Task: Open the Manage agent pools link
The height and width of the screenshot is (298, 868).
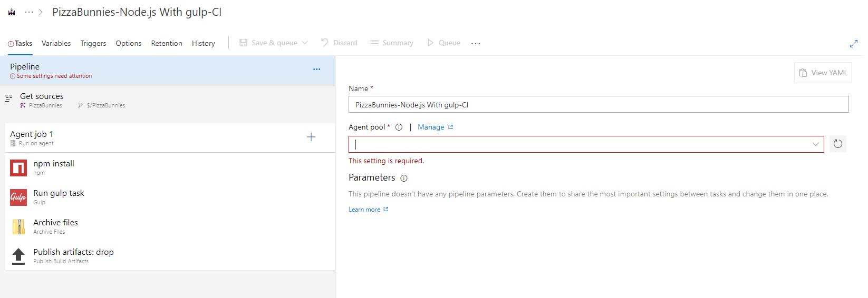Action: (431, 127)
